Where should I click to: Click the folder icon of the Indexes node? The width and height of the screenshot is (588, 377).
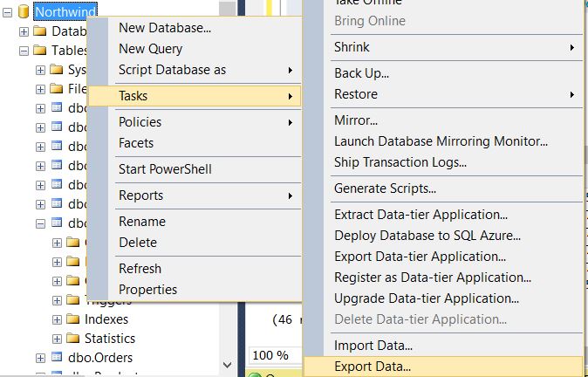[x=72, y=319]
